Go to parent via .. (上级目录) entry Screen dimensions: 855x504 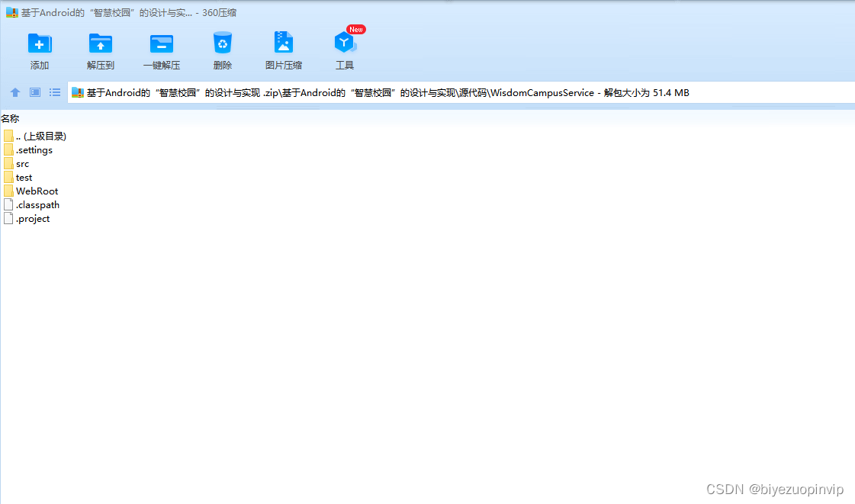(40, 136)
